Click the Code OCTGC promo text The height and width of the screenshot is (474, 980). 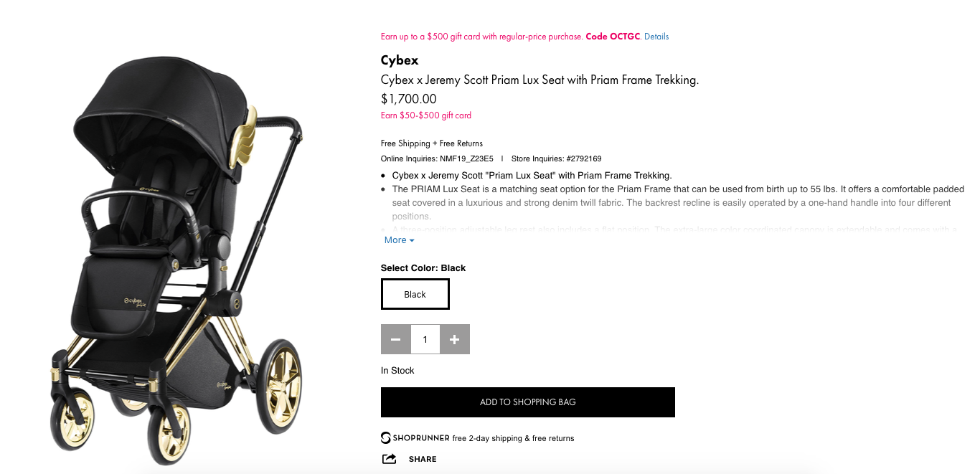[x=612, y=37]
